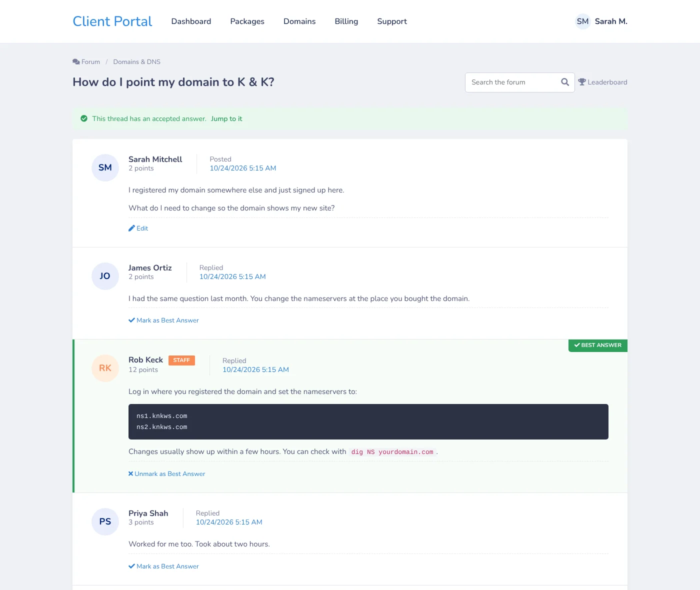The height and width of the screenshot is (590, 700).
Task: Click Sarah Mitchell's SM post avatar
Action: pos(105,167)
